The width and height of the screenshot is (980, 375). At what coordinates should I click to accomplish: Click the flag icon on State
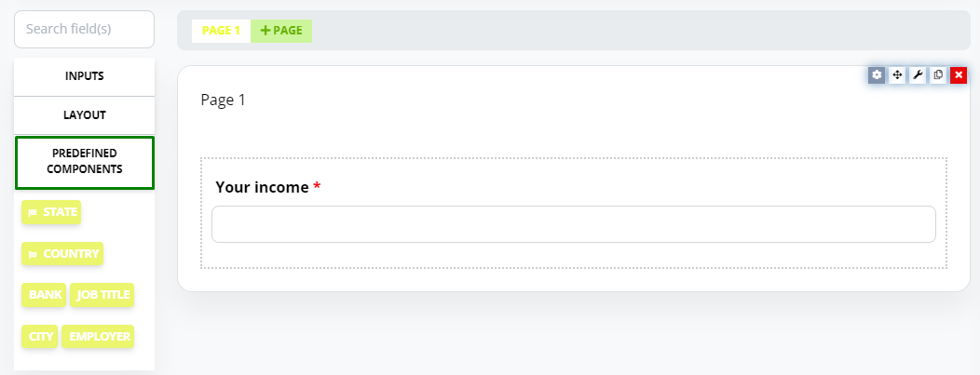click(x=34, y=213)
